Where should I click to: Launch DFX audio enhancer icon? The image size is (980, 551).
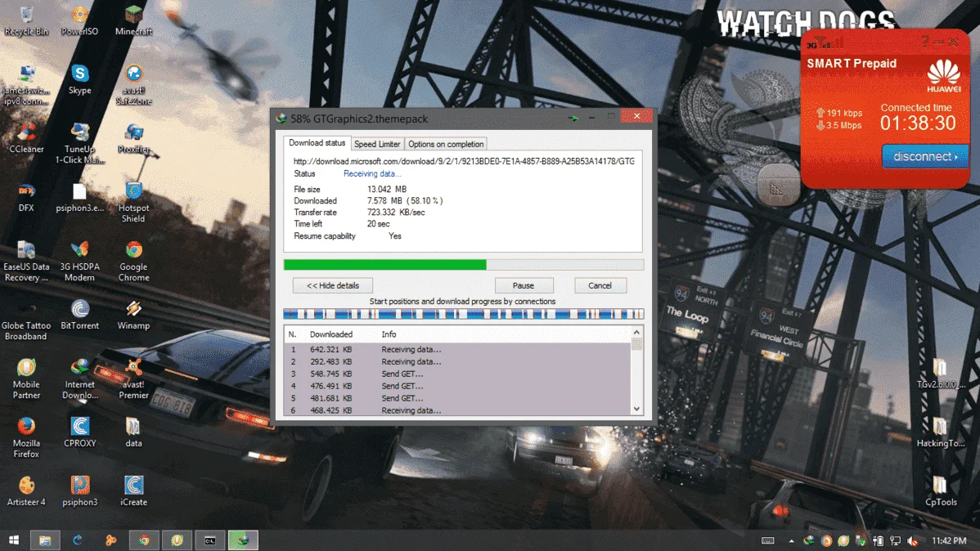coord(26,196)
